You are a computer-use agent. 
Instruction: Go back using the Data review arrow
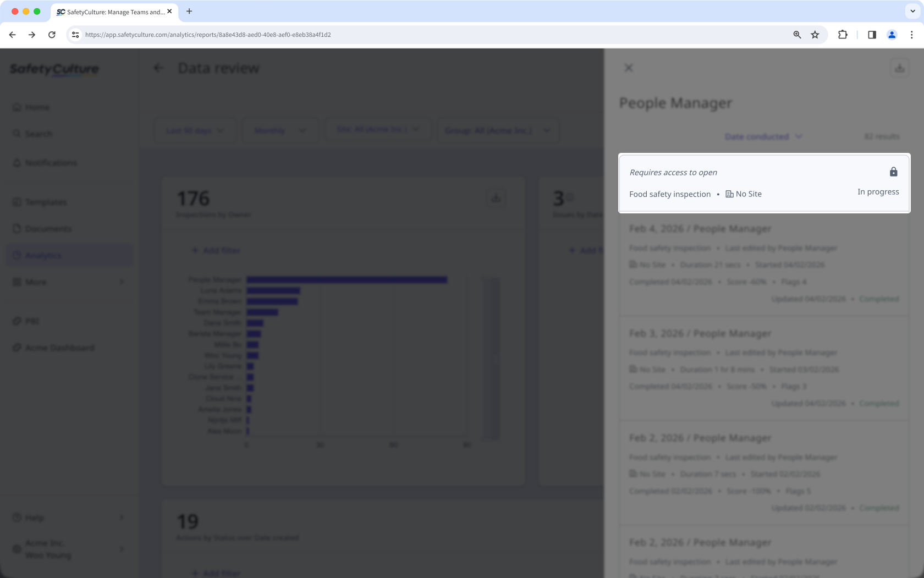159,68
